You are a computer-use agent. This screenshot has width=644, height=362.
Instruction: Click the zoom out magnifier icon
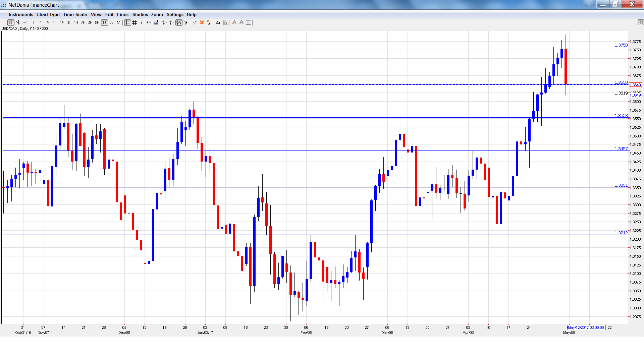coord(241,22)
